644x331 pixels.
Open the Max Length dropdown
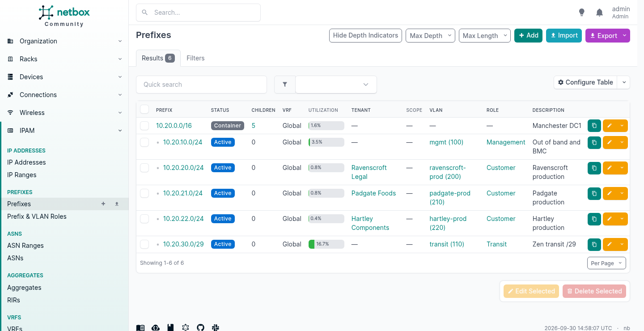484,35
